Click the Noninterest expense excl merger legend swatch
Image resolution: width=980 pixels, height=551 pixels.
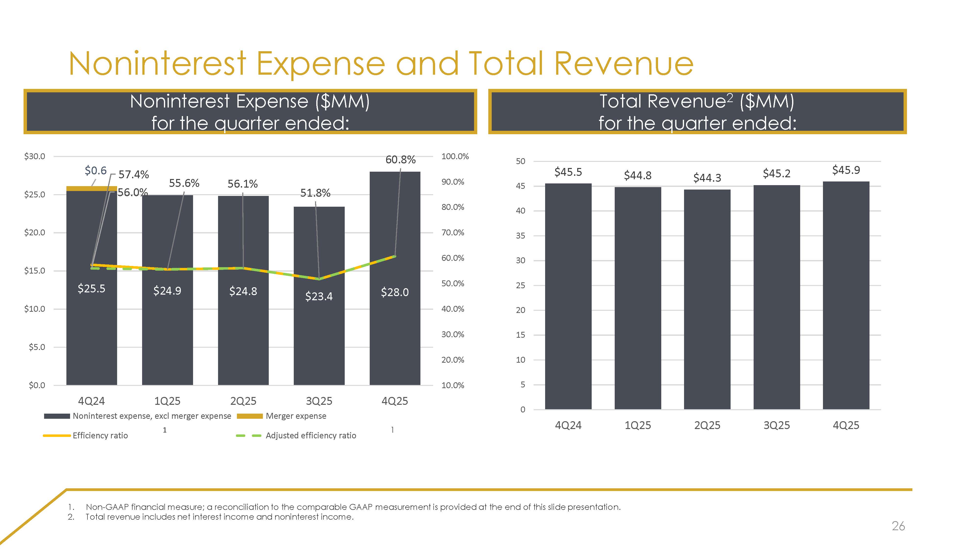click(57, 416)
